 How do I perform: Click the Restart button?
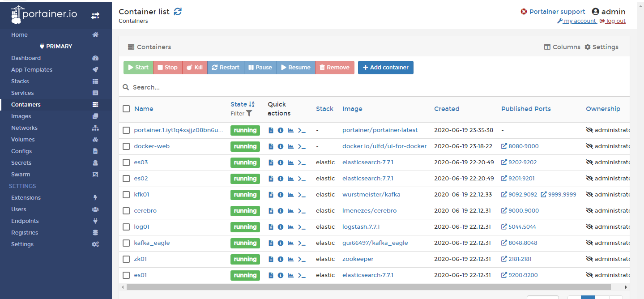pyautogui.click(x=226, y=68)
